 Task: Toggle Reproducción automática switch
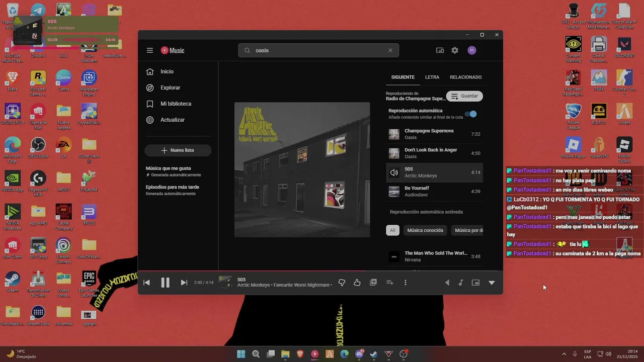[x=471, y=114]
